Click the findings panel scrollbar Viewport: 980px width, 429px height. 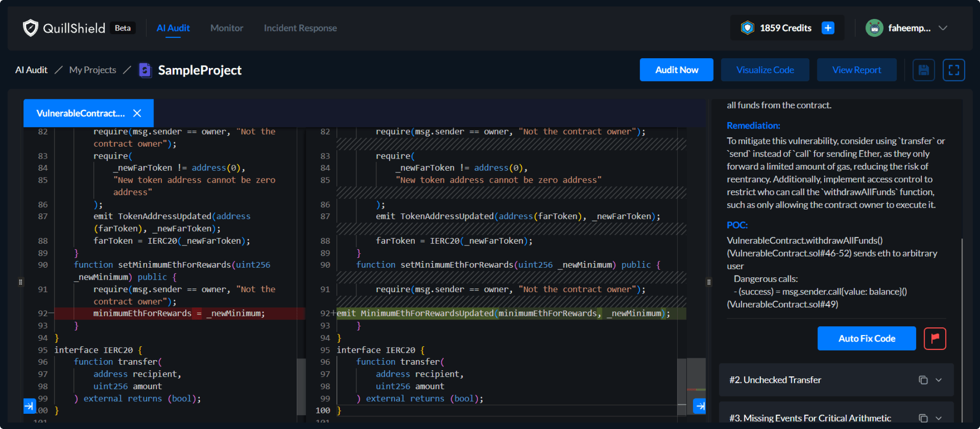tap(962, 330)
